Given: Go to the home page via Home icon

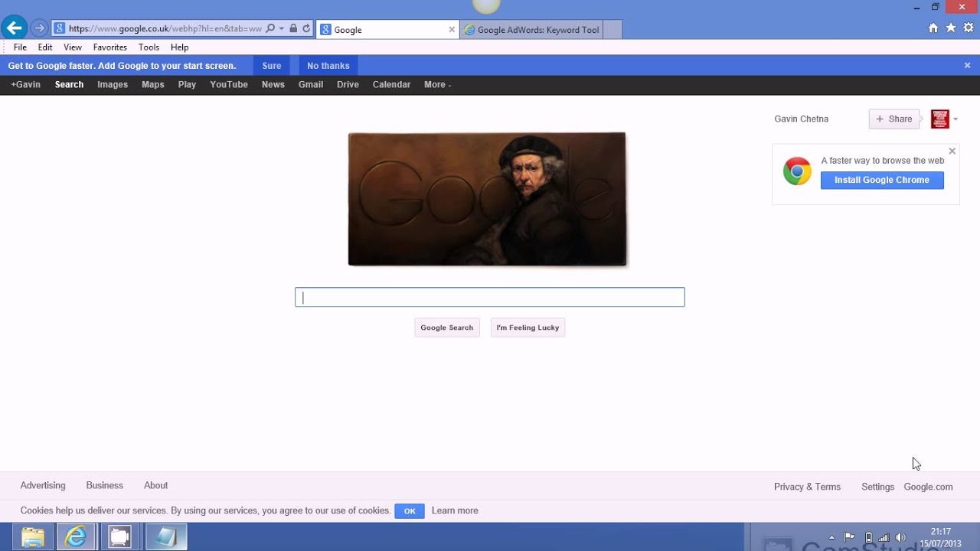Looking at the screenshot, I should coord(933,28).
